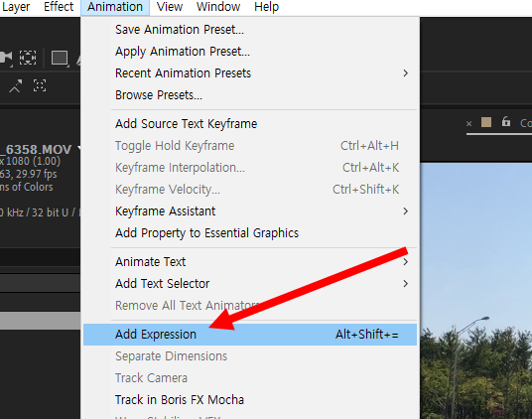The image size is (532, 419).
Task: Select Add Expression menu item
Action: [250, 335]
